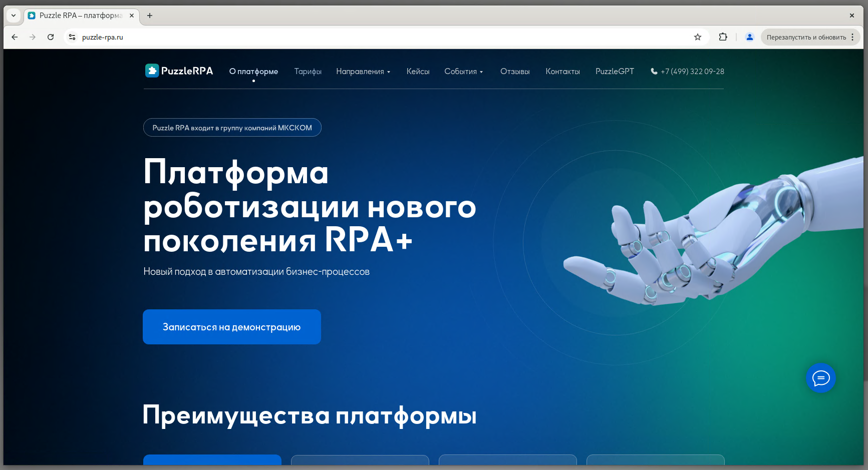Go back with the browser back arrow
The height and width of the screenshot is (470, 868).
(15, 37)
